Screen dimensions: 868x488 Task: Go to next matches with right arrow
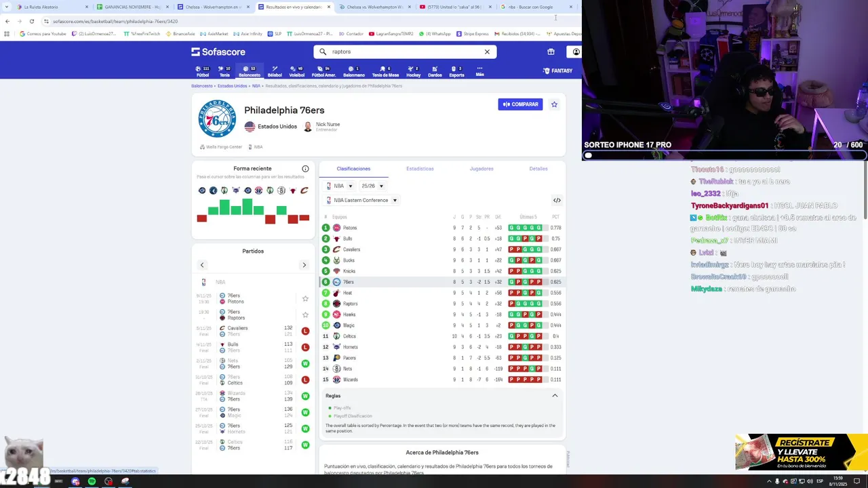pos(304,265)
